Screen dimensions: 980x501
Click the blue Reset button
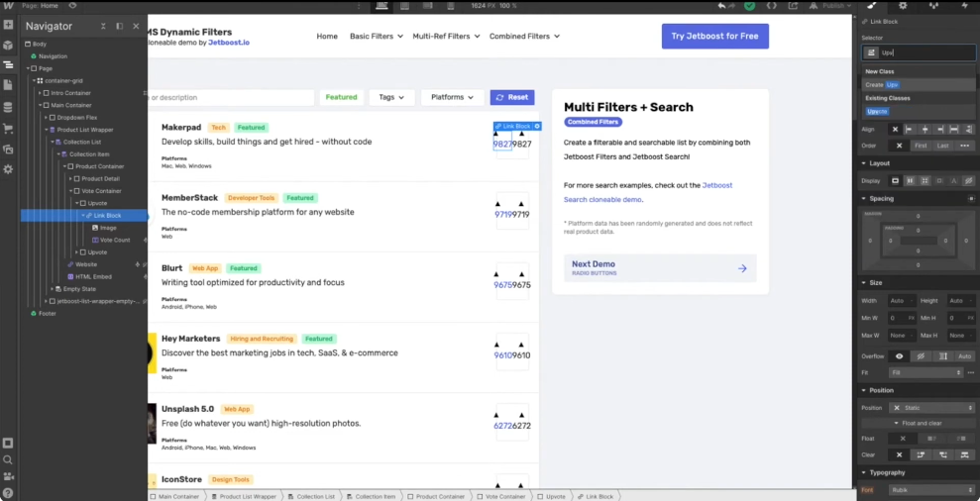pos(512,97)
